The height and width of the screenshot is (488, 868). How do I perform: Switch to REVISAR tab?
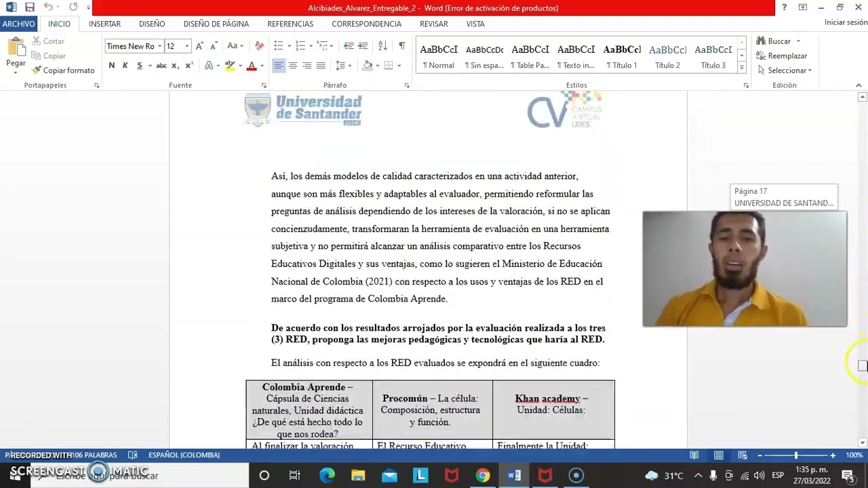coord(434,24)
